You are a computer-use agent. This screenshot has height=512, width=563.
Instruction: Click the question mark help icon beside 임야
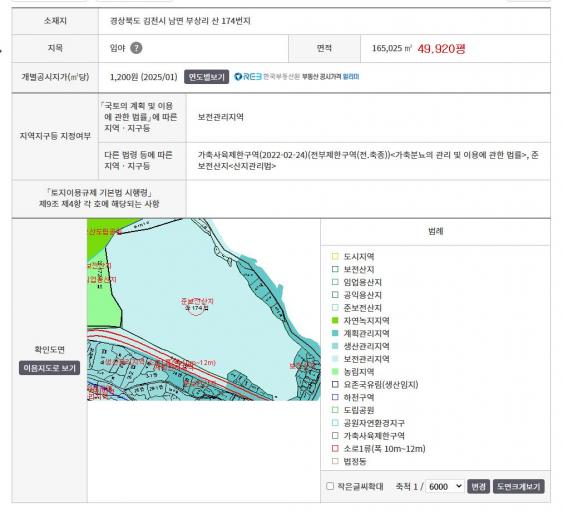point(136,48)
